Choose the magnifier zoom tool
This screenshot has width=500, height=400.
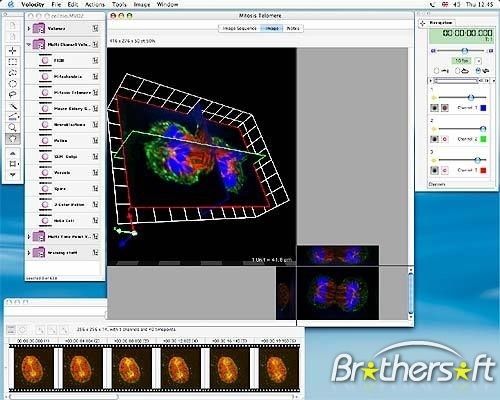point(13,127)
